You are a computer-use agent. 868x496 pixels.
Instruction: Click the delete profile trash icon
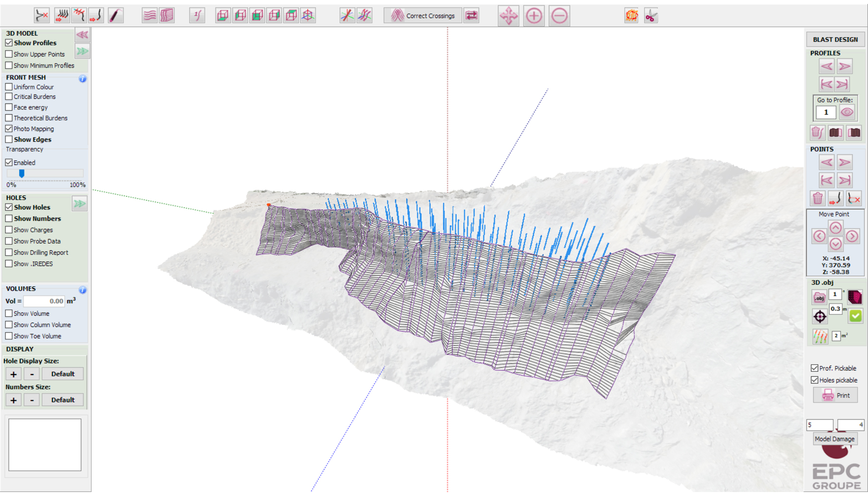click(817, 132)
